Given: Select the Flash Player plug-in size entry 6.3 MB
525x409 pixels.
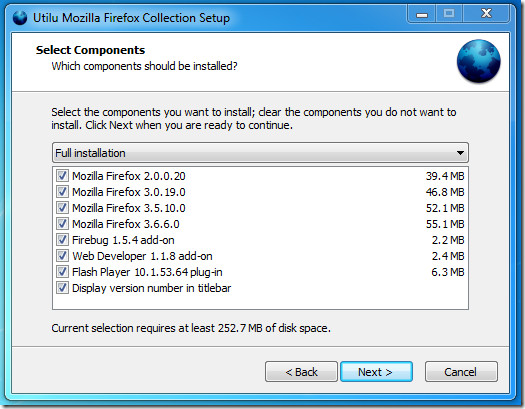Looking at the screenshot, I should coord(448,272).
